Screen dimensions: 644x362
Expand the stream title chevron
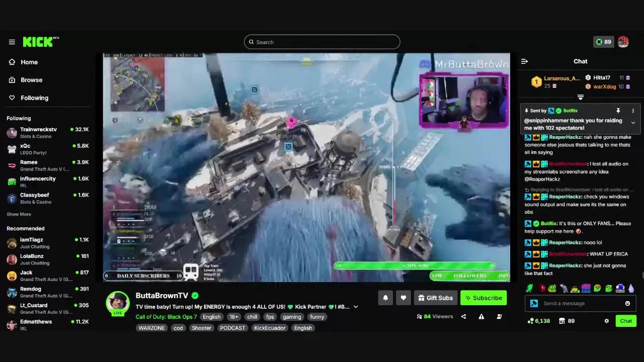[356, 307]
